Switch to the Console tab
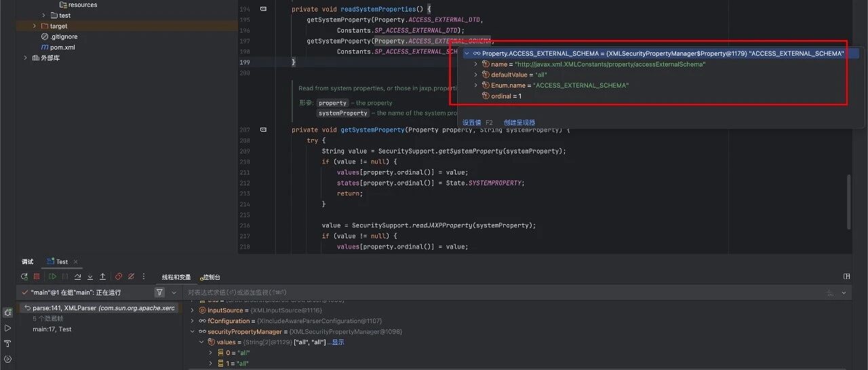 tap(211, 277)
